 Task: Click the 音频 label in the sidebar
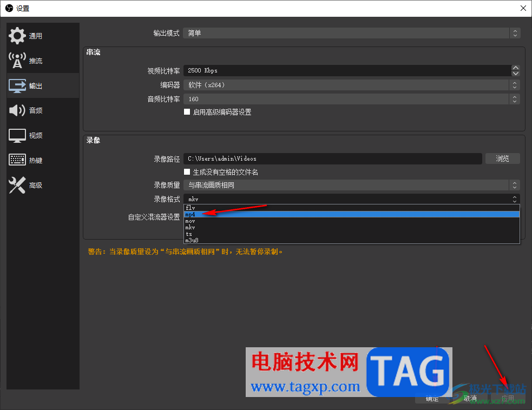[36, 110]
